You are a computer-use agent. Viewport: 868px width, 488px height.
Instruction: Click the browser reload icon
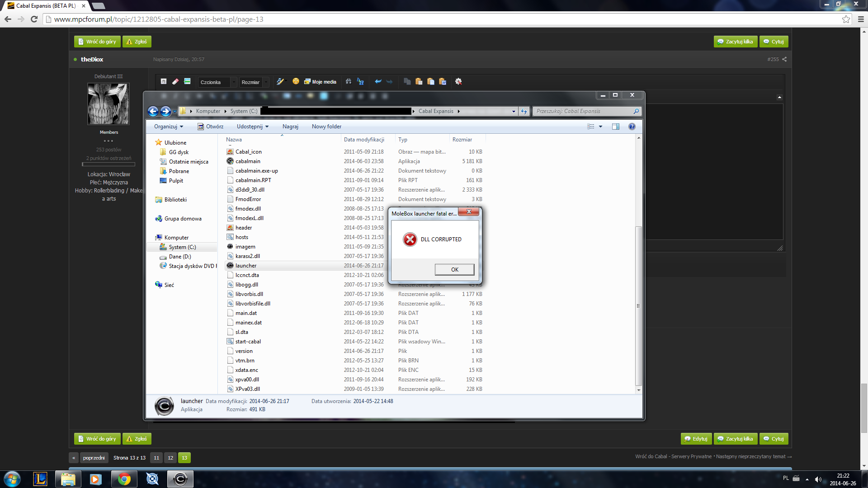(x=34, y=19)
